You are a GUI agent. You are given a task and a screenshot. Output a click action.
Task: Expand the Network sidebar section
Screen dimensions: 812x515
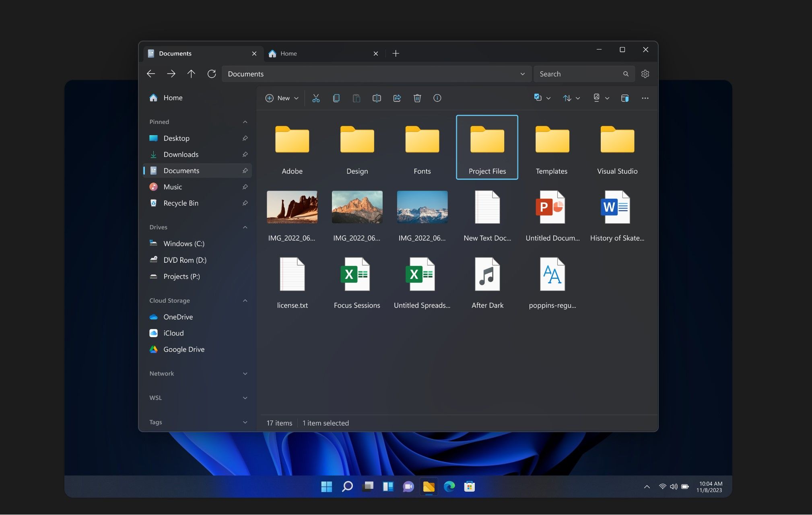point(245,374)
